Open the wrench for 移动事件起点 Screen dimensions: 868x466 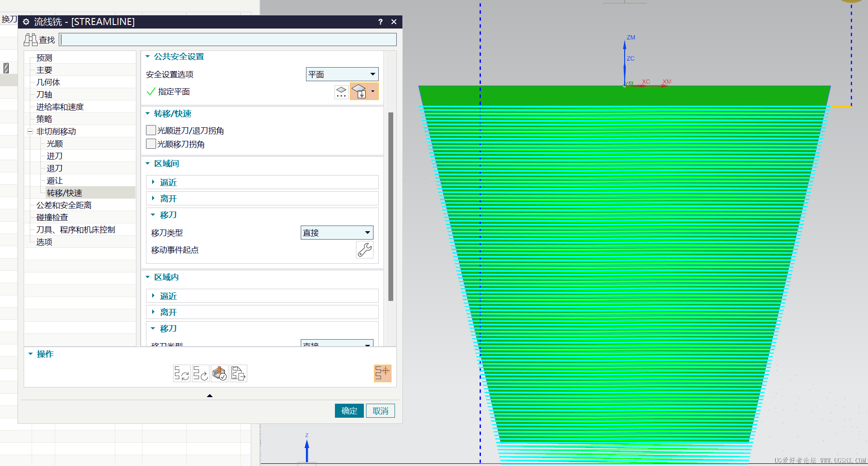(x=365, y=250)
